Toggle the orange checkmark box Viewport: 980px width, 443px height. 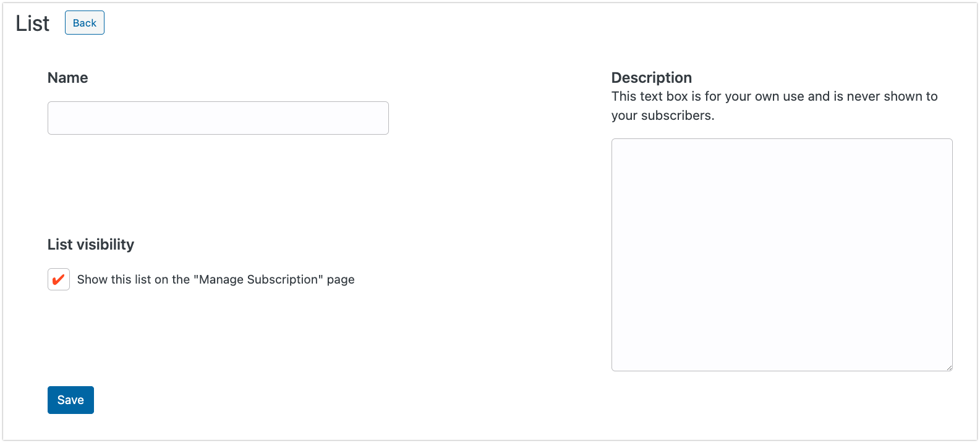click(59, 279)
